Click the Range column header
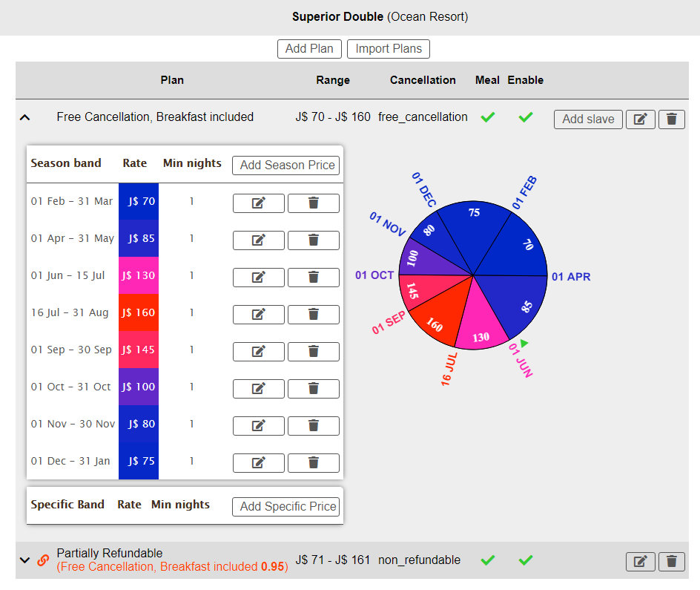The height and width of the screenshot is (590, 700). (x=333, y=80)
